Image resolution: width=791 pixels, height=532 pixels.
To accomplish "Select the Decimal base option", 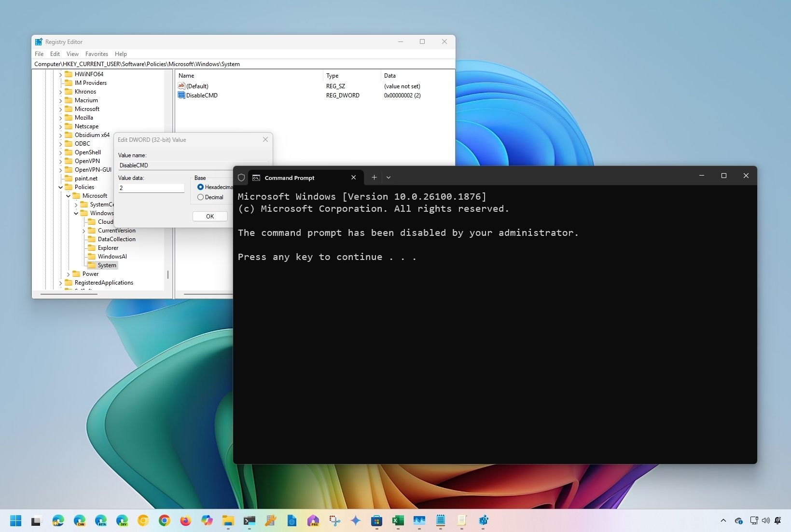I will (201, 197).
